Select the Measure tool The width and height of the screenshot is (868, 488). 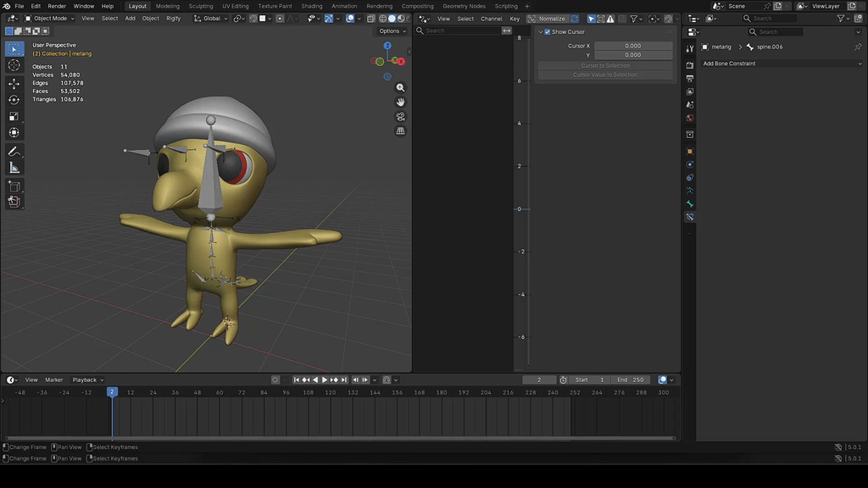pyautogui.click(x=14, y=169)
